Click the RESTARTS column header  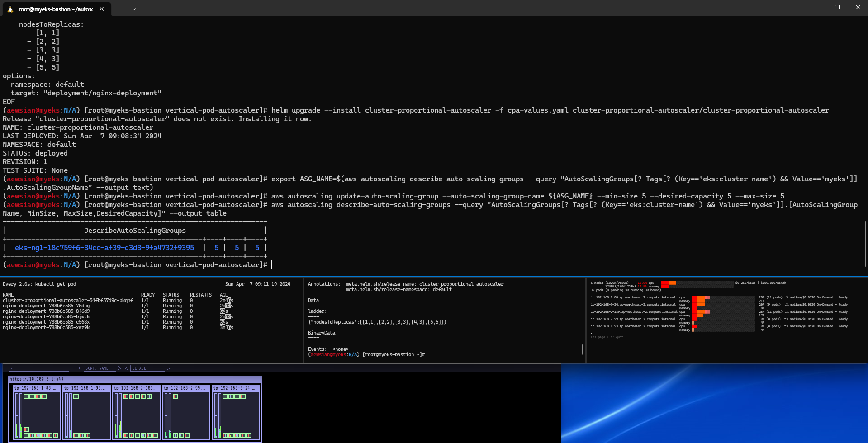tap(201, 295)
